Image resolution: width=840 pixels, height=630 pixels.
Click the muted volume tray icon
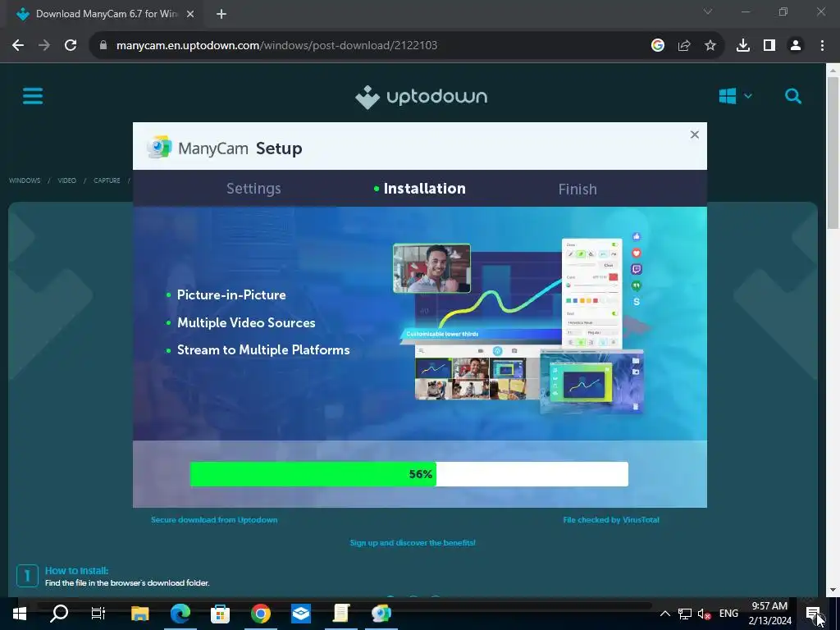coord(704,614)
